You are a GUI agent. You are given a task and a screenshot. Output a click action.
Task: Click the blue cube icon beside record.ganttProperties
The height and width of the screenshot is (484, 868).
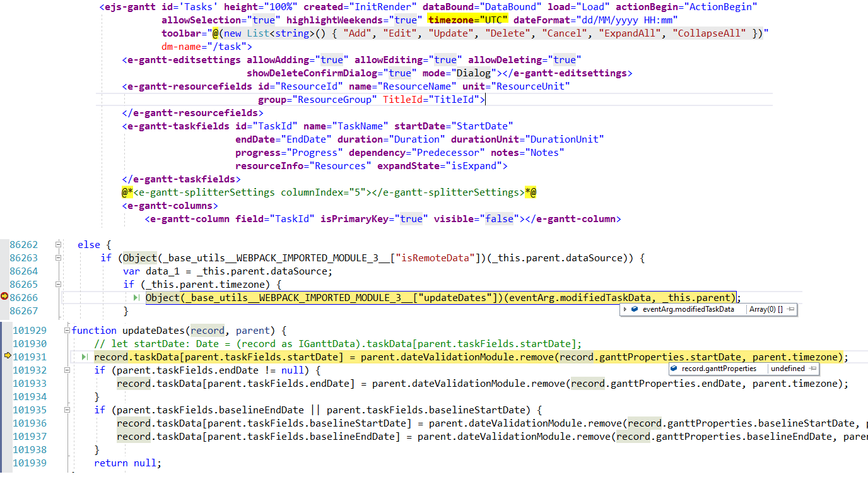674,369
